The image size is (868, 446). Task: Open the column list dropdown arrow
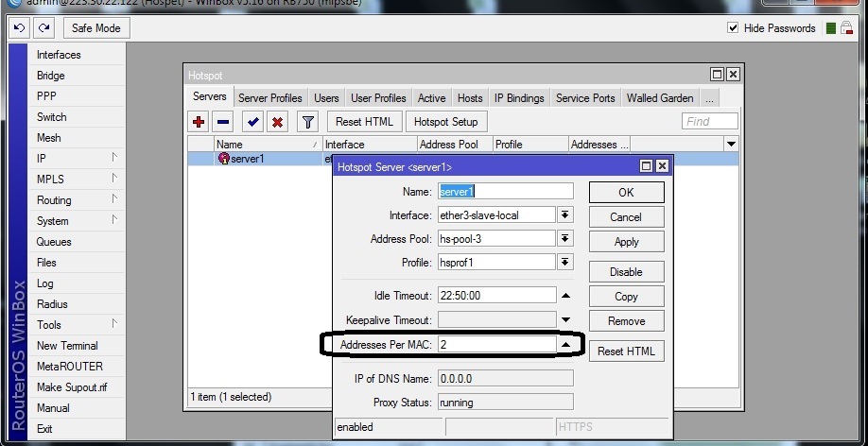(731, 145)
